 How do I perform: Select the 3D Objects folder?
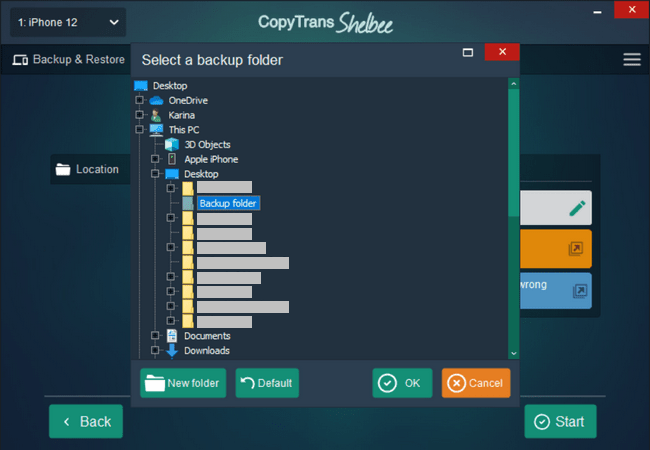tap(207, 145)
